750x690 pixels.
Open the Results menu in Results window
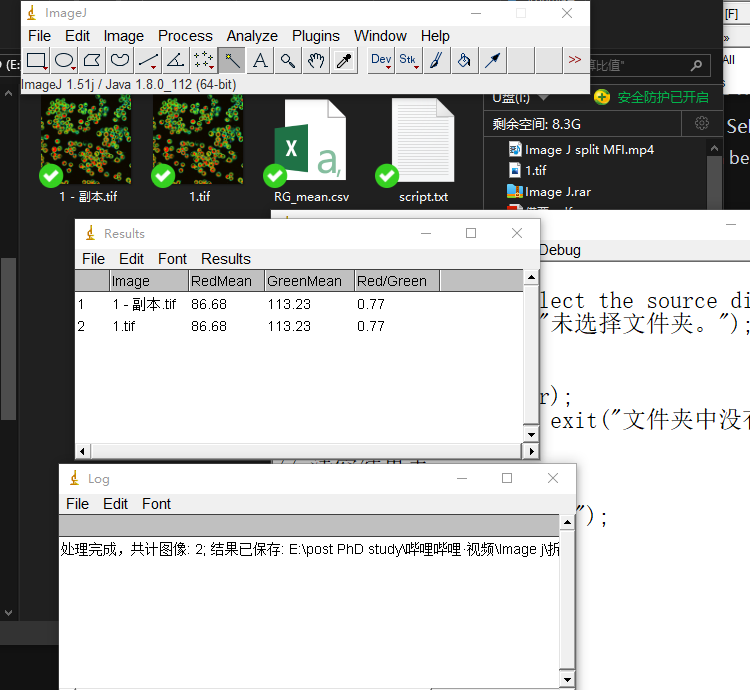click(x=226, y=258)
